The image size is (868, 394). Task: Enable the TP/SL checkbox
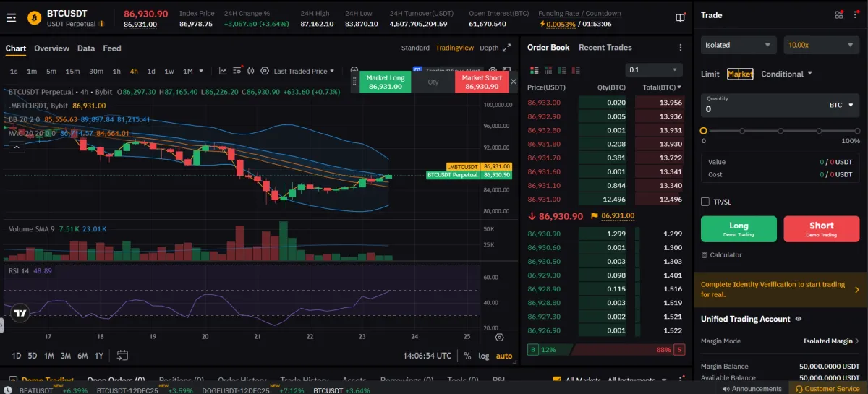pyautogui.click(x=705, y=202)
